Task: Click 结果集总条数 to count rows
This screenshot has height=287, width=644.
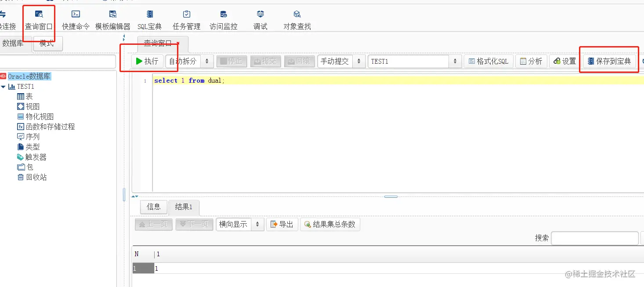Action: click(x=330, y=224)
